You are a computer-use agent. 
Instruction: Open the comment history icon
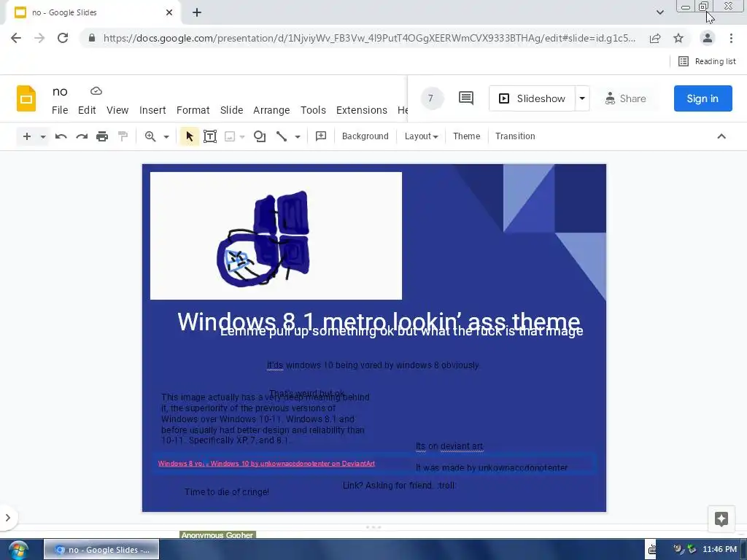point(466,98)
